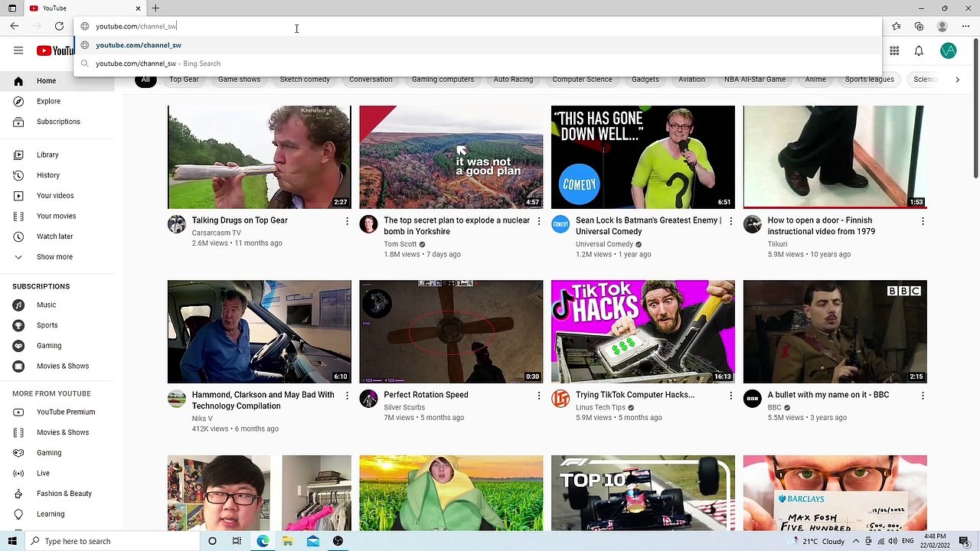
Task: Close the YouTube browser tab
Action: click(138, 8)
